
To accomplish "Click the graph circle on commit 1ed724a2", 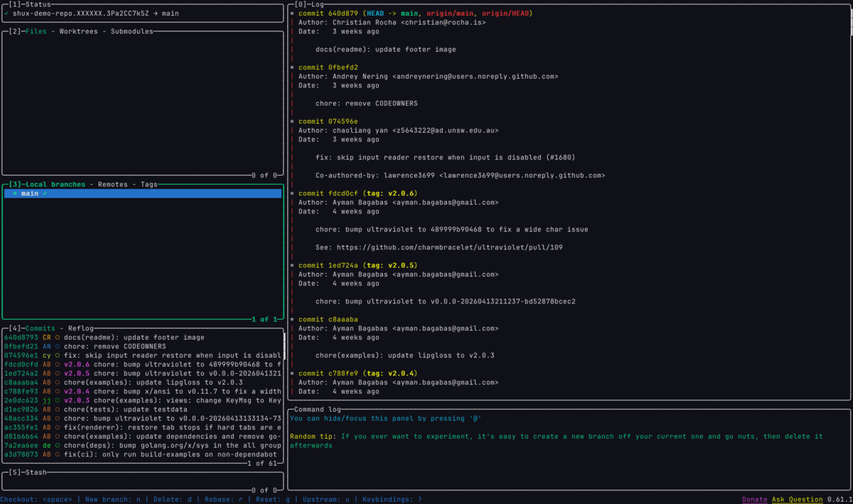I will 58,373.
